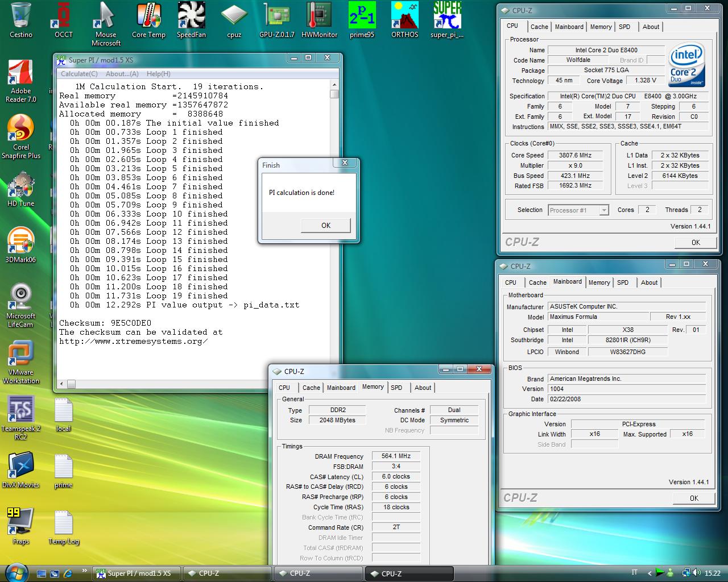This screenshot has height=582, width=728.
Task: Click the Maximus Formula model field
Action: 598,317
